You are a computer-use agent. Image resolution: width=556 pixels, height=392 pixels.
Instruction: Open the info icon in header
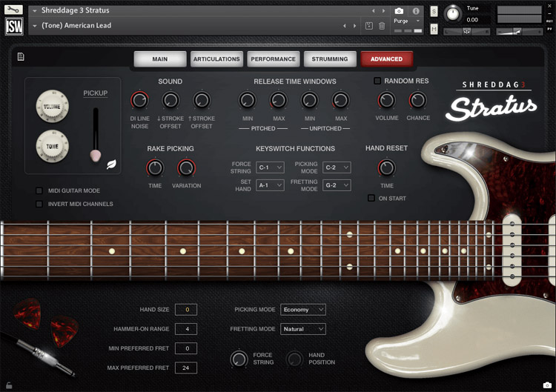tap(416, 11)
